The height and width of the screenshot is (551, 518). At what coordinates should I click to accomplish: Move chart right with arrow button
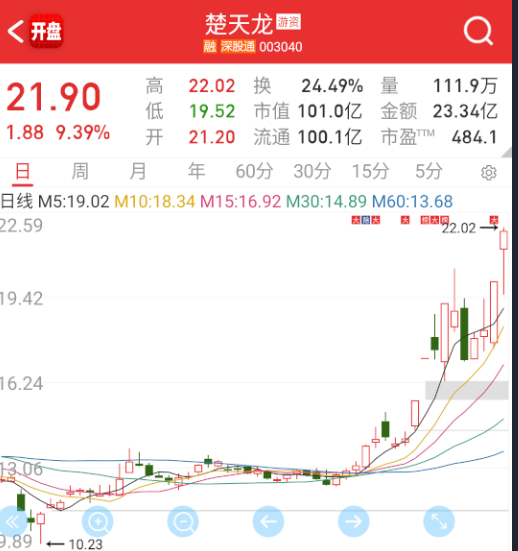point(354,521)
